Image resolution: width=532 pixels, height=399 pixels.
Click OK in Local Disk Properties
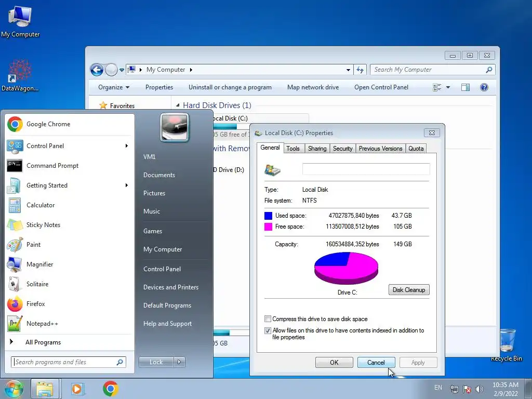334,362
